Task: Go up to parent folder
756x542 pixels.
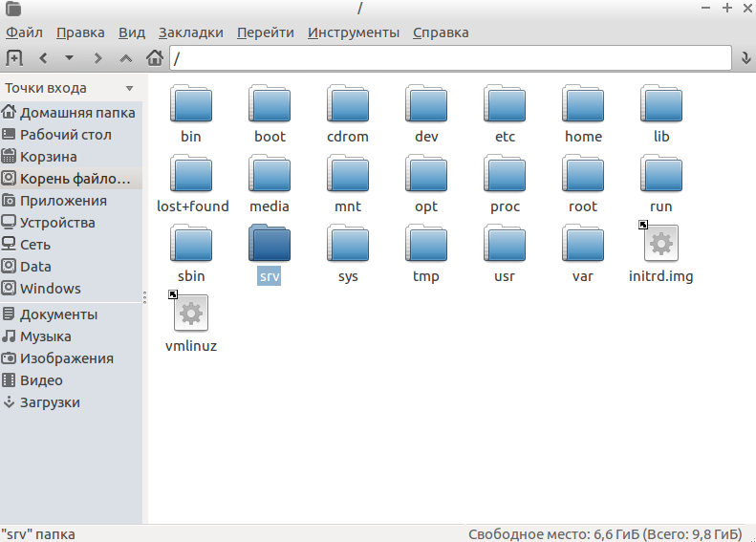Action: (x=126, y=58)
